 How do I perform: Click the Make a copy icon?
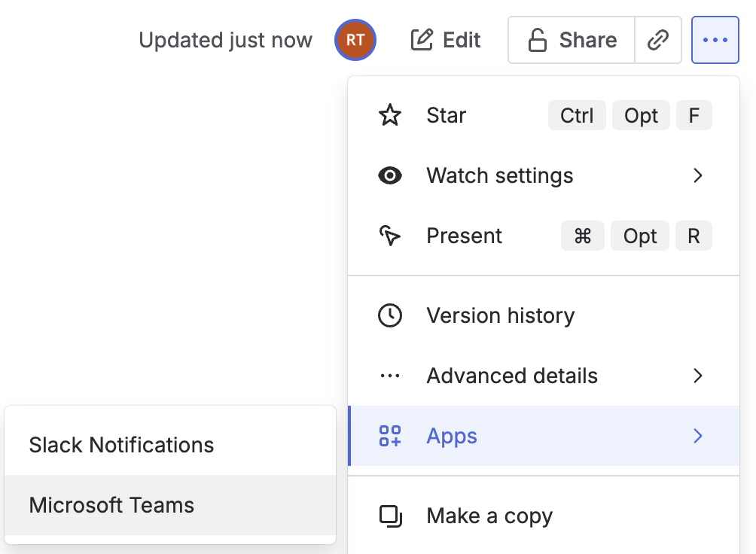389,516
